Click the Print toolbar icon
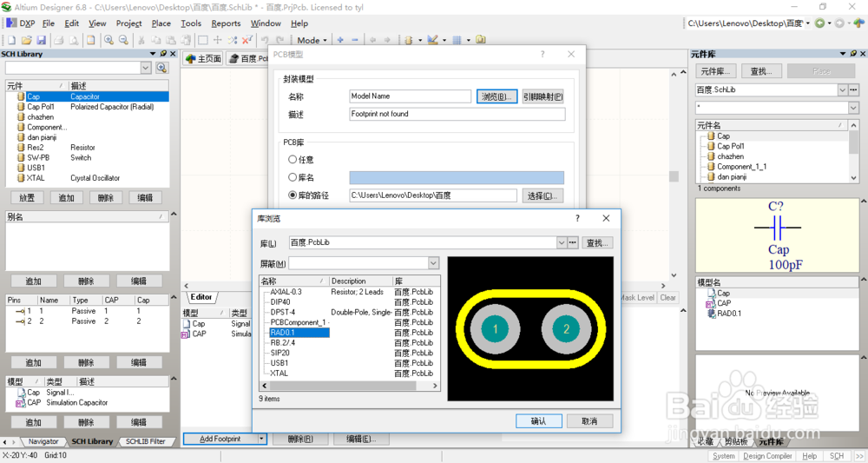This screenshot has width=868, height=463. (x=59, y=40)
